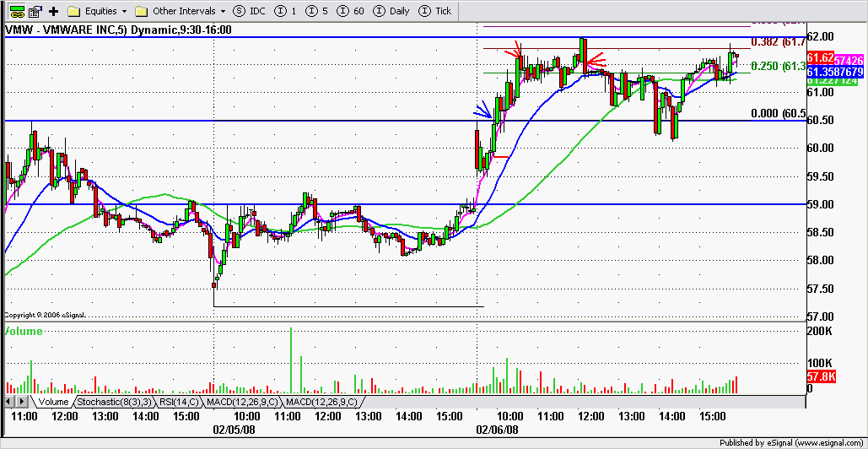Image resolution: width=868 pixels, height=449 pixels.
Task: Click the 0.382 Fibonacci level label
Action: 779,41
